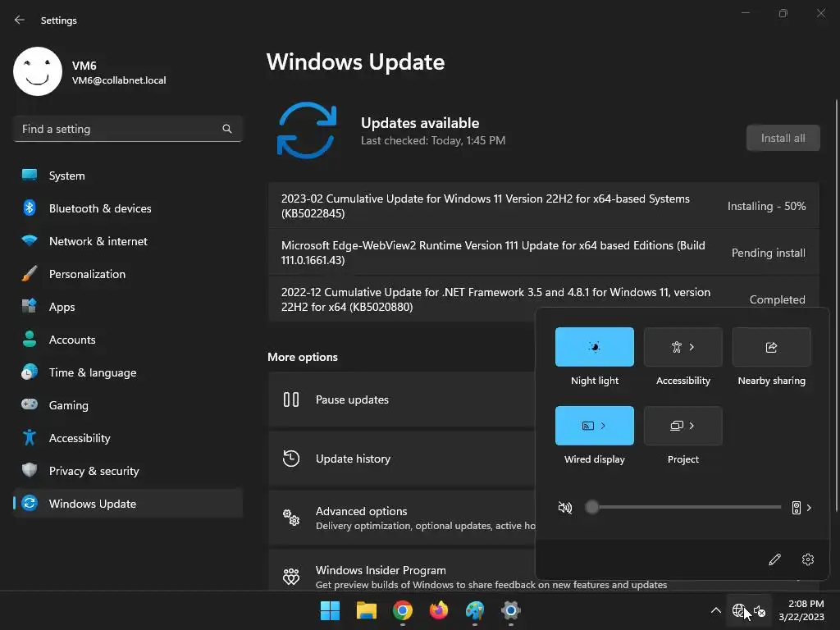
Task: Click the search magnifier icon
Action: (227, 129)
